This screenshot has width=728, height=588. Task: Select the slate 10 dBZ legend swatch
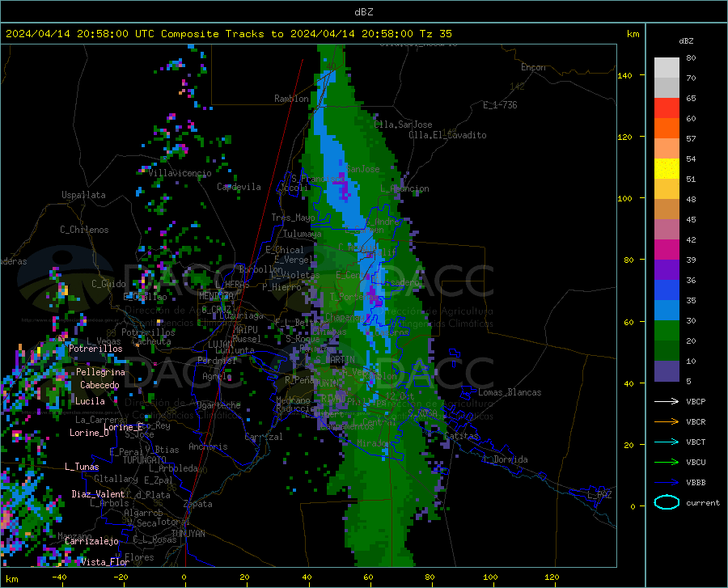click(667, 371)
